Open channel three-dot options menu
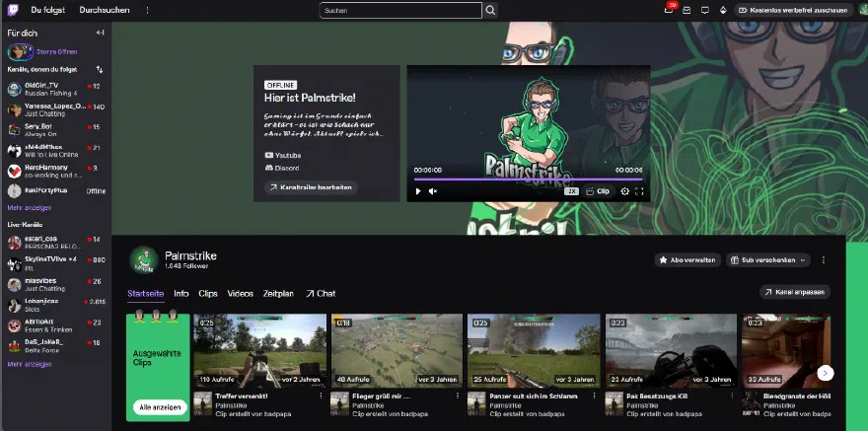Screen dimensions: 868x431 tap(824, 260)
